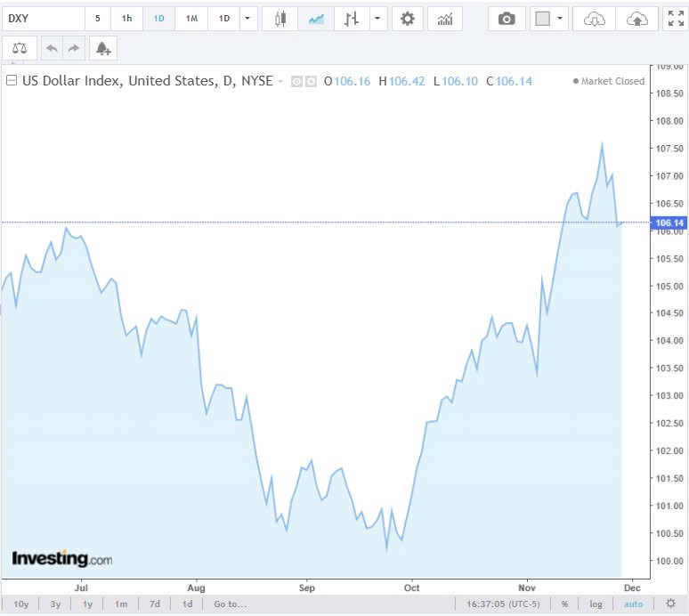Open the chart style dropdown arrow
The height and width of the screenshot is (616, 689).
tap(379, 19)
